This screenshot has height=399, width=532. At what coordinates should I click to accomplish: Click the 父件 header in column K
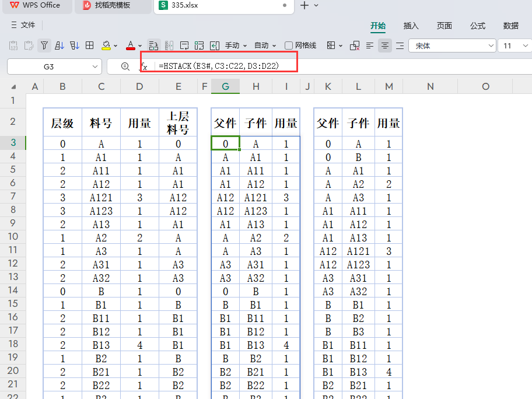(328, 122)
